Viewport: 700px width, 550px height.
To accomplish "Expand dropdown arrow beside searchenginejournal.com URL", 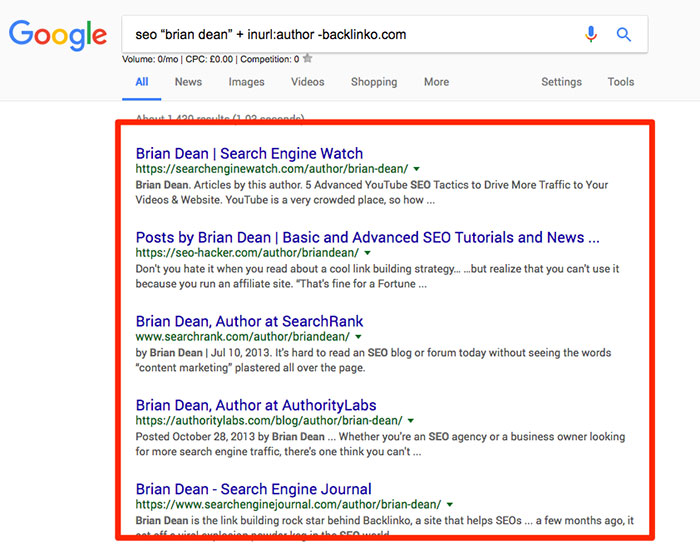I will pos(450,505).
